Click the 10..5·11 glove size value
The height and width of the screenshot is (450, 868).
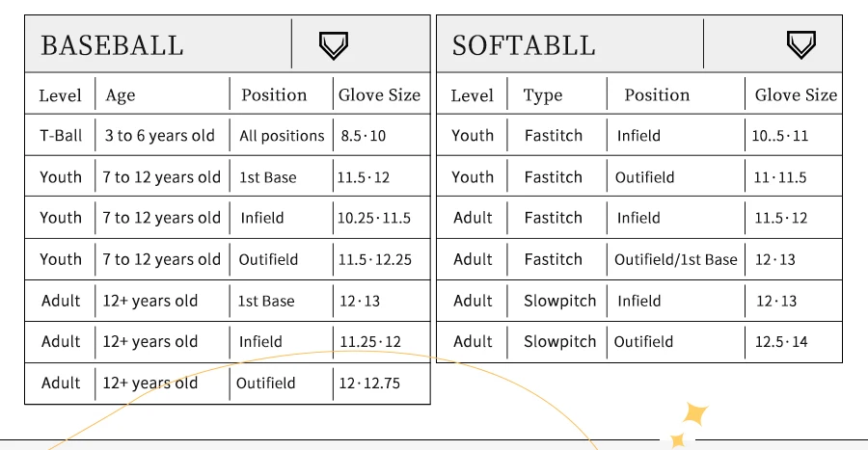coord(780,136)
